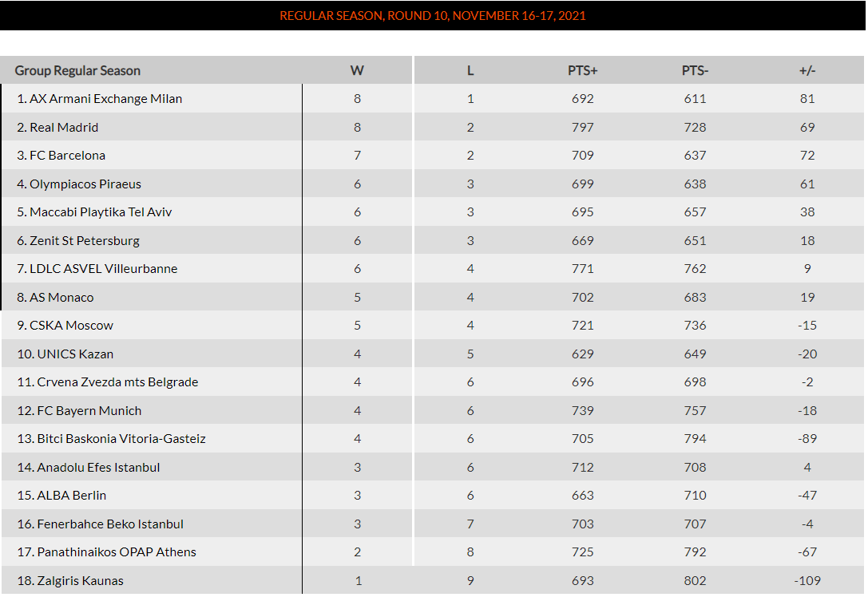Select ALBA Berlin in the standings
The width and height of the screenshot is (868, 597).
click(71, 496)
